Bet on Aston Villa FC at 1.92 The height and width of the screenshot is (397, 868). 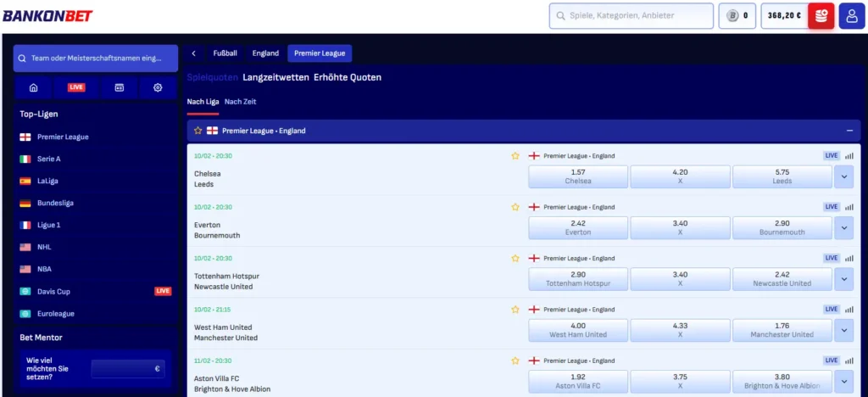tap(578, 382)
